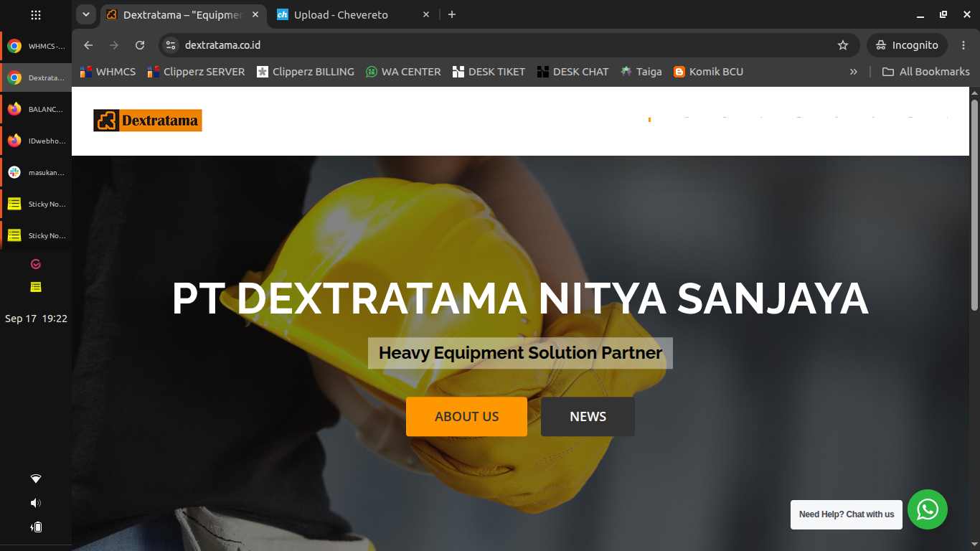Open the volume speaker indicator

[x=36, y=503]
